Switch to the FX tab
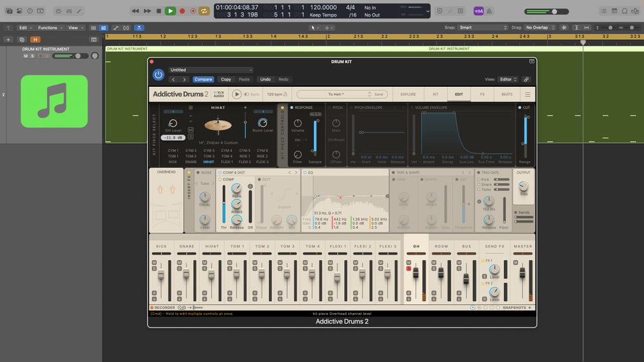Screen dimensions: 644x362 [x=483, y=95]
